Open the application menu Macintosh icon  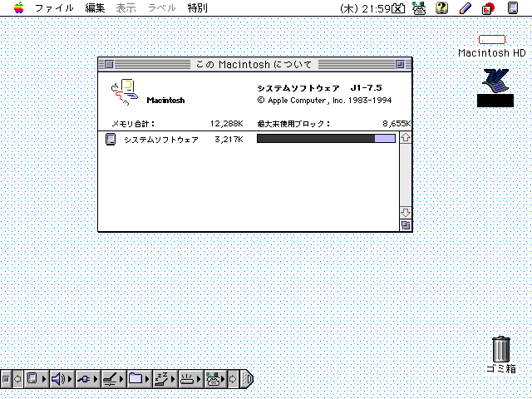[x=513, y=7]
